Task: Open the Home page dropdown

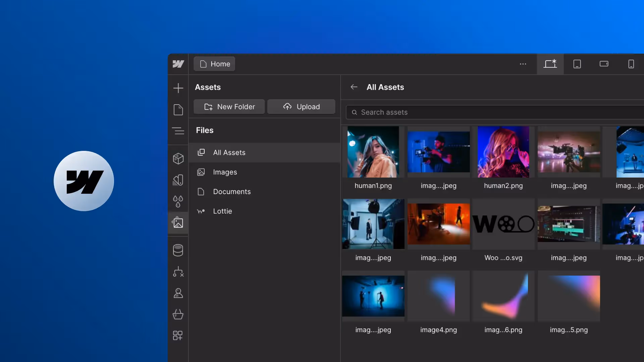Action: (214, 64)
